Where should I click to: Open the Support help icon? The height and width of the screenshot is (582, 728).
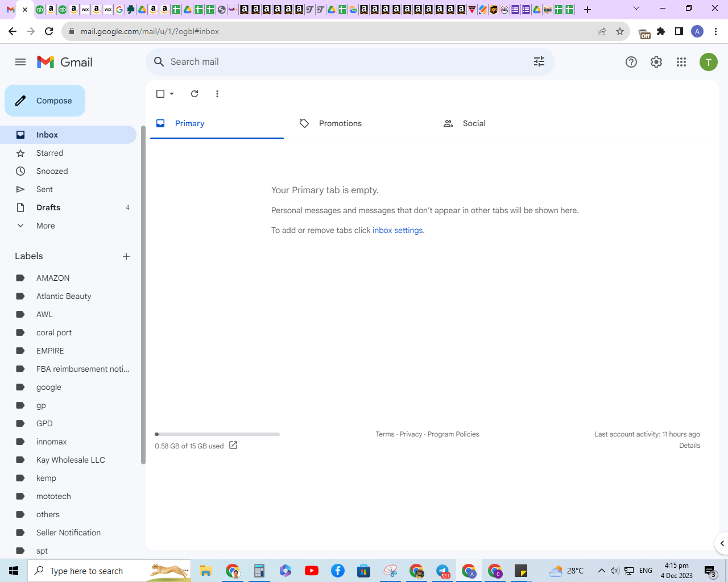coord(631,62)
